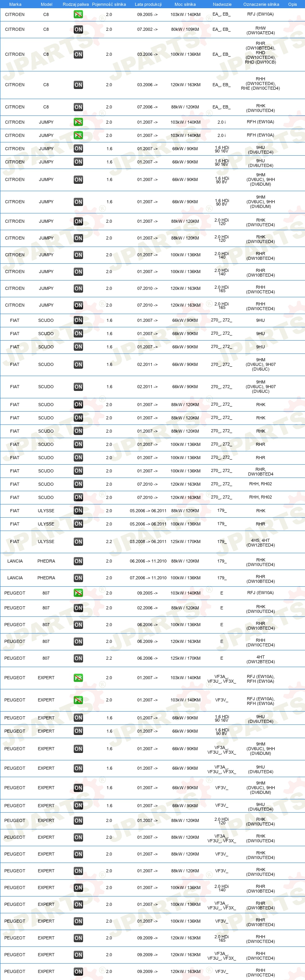The width and height of the screenshot is (305, 980).
Task: Click the Lata produkcji column header
Action: 148,4
